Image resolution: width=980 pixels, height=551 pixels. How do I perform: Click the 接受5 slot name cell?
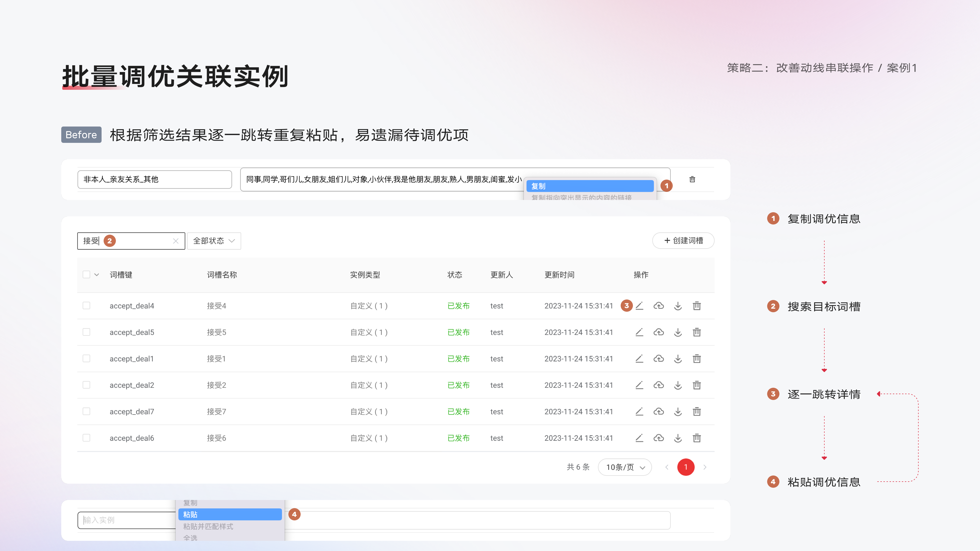pos(216,332)
